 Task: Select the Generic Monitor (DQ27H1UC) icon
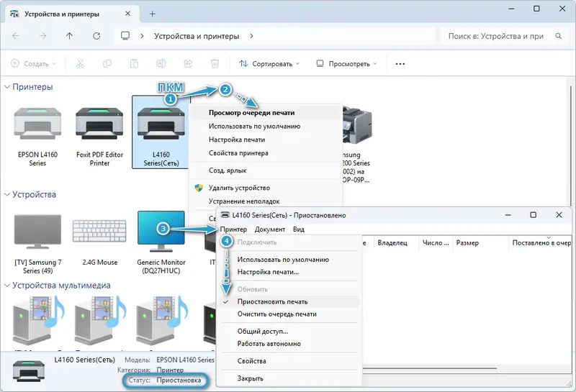pos(161,231)
